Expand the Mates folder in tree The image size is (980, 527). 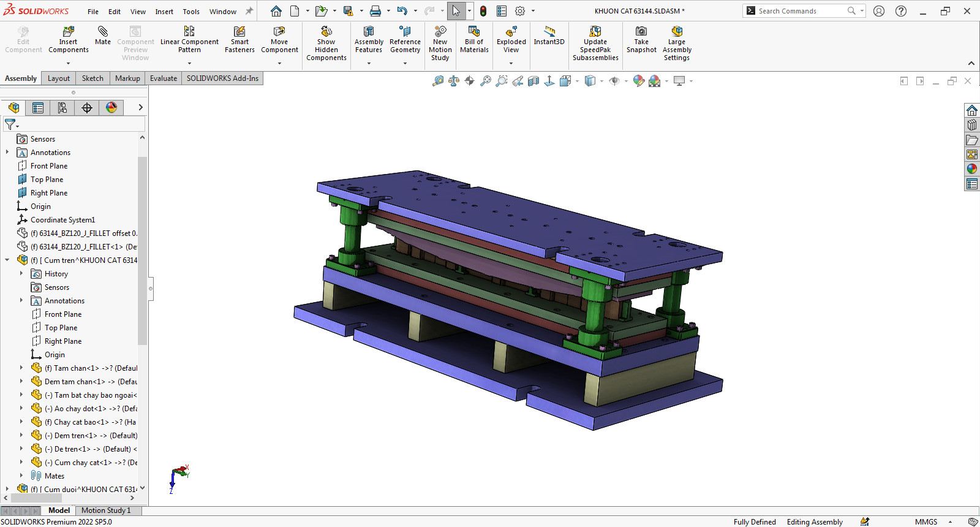click(21, 476)
